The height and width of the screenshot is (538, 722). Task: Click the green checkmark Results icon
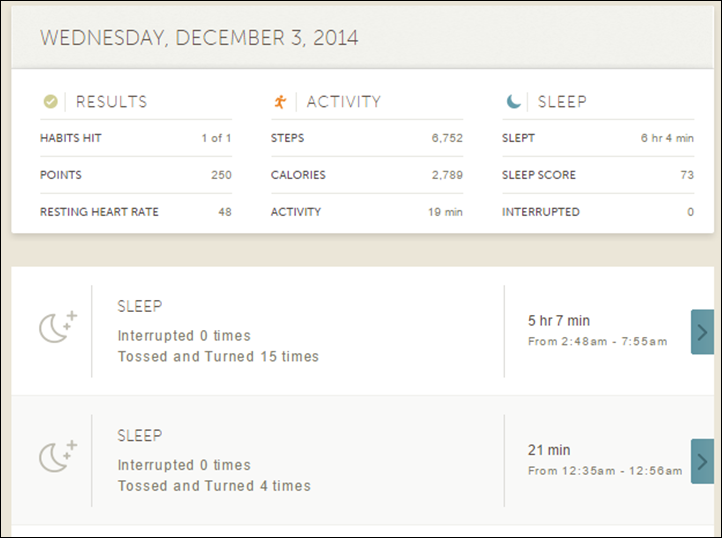click(x=51, y=101)
